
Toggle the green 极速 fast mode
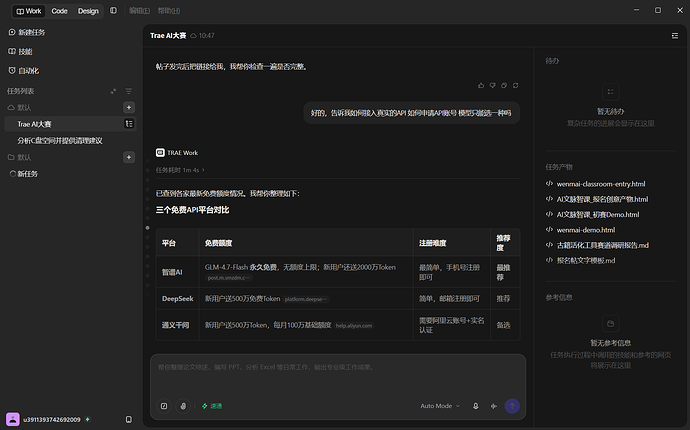pyautogui.click(x=212, y=406)
